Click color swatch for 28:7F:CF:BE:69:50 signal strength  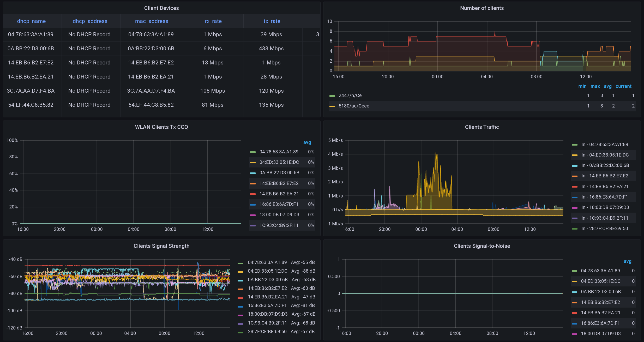(x=240, y=332)
